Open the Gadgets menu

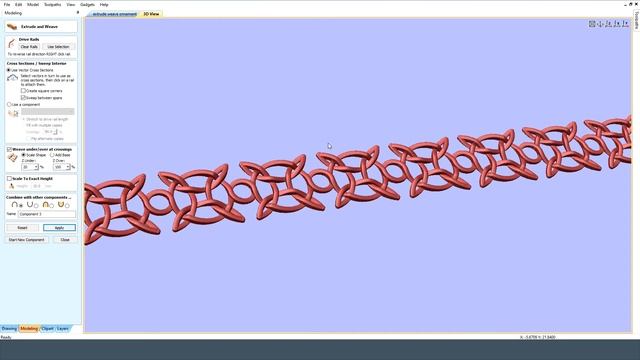coord(87,4)
